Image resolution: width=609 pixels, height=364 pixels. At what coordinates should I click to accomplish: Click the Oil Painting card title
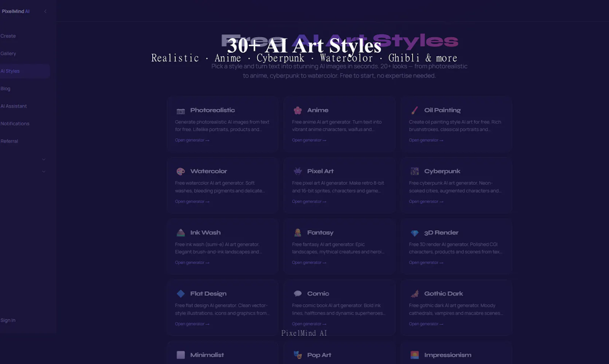coord(442,110)
